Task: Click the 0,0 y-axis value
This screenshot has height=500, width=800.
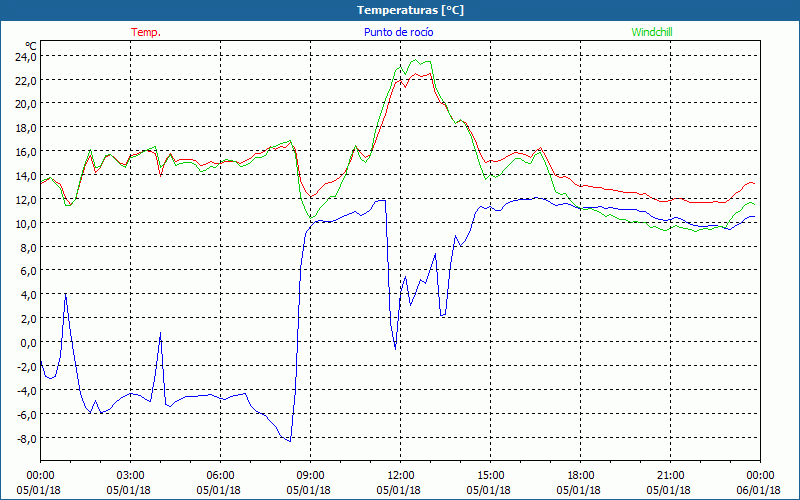Action: point(28,342)
